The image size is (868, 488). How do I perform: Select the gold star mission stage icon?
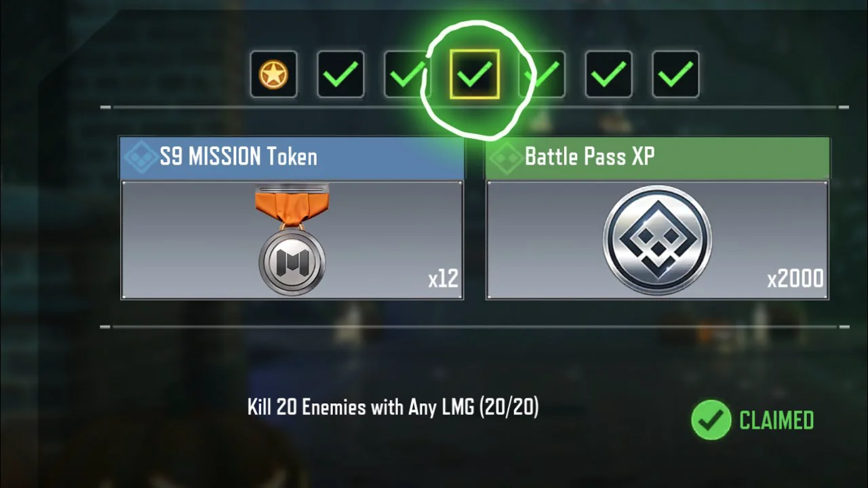[x=273, y=74]
